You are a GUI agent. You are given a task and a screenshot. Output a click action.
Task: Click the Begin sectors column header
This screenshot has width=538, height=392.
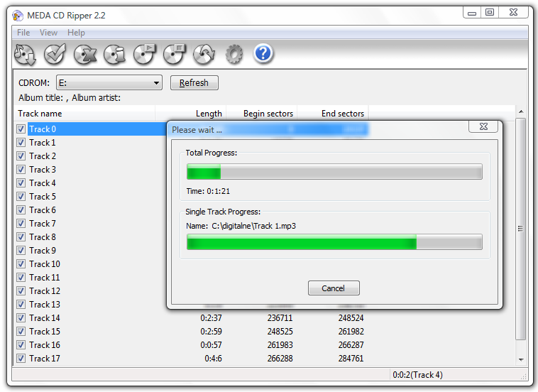click(x=261, y=114)
